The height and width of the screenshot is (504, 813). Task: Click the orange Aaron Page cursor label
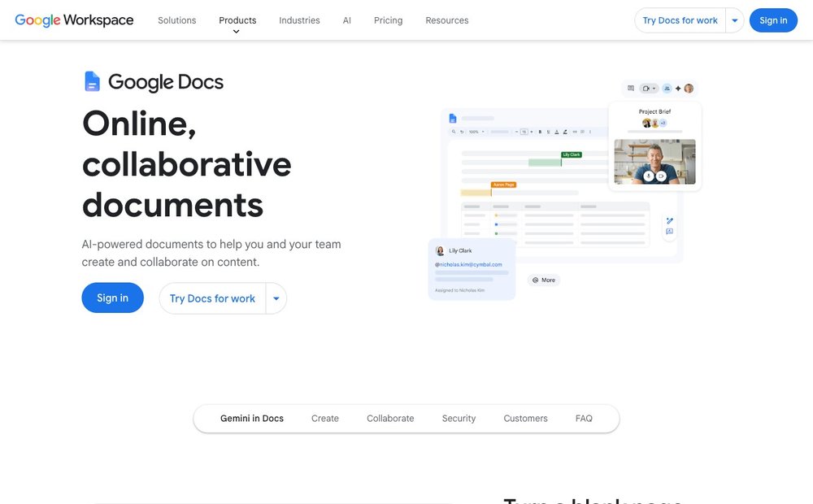coord(503,185)
